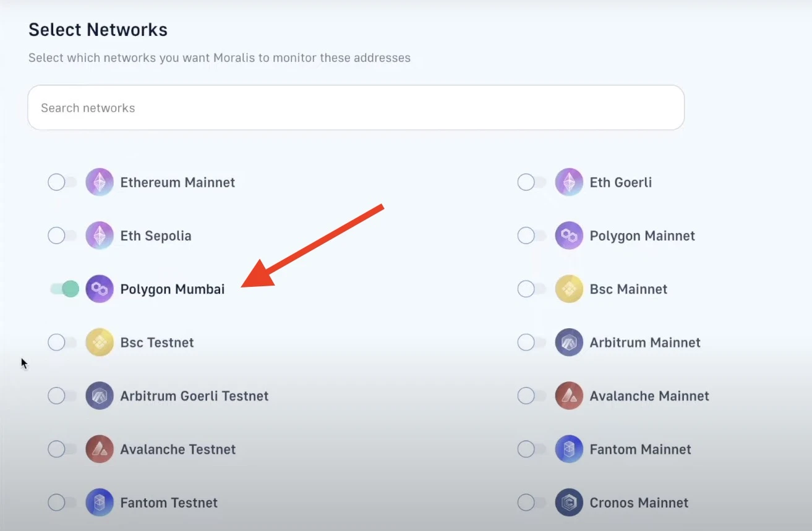
Task: Click the Bsc Testnet coin icon
Action: (99, 342)
